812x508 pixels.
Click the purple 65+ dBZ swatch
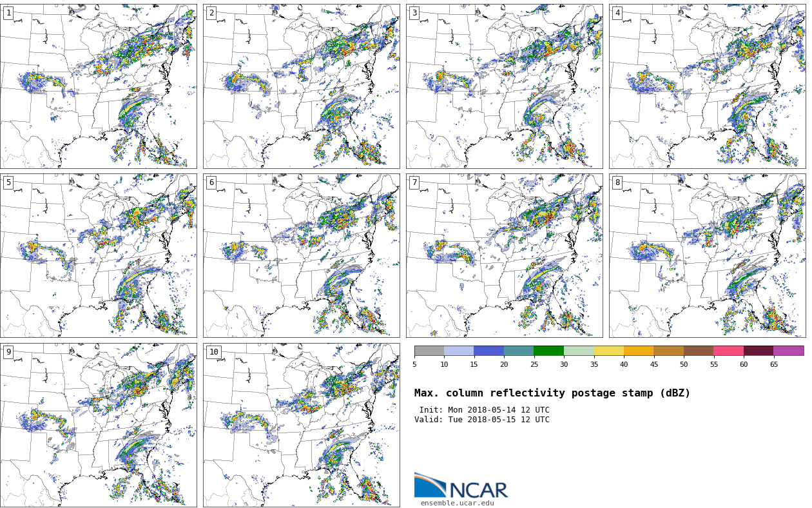coord(789,351)
